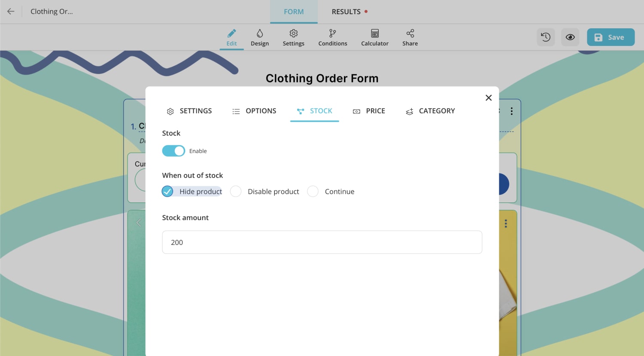Screen dimensions: 644x356
Task: Edit the Stock amount value 200
Action: click(x=322, y=242)
